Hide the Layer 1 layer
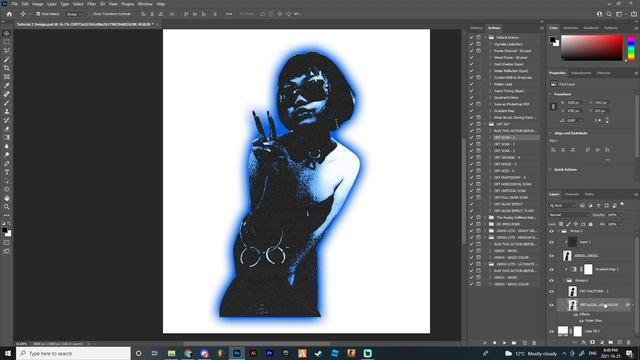Screen dimensions: 640x360 tap(551, 242)
